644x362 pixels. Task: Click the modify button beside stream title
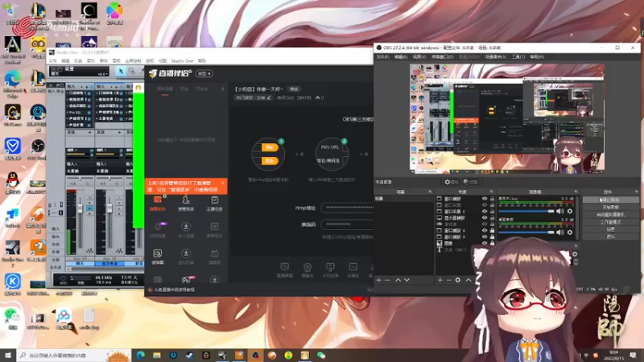pos(294,89)
